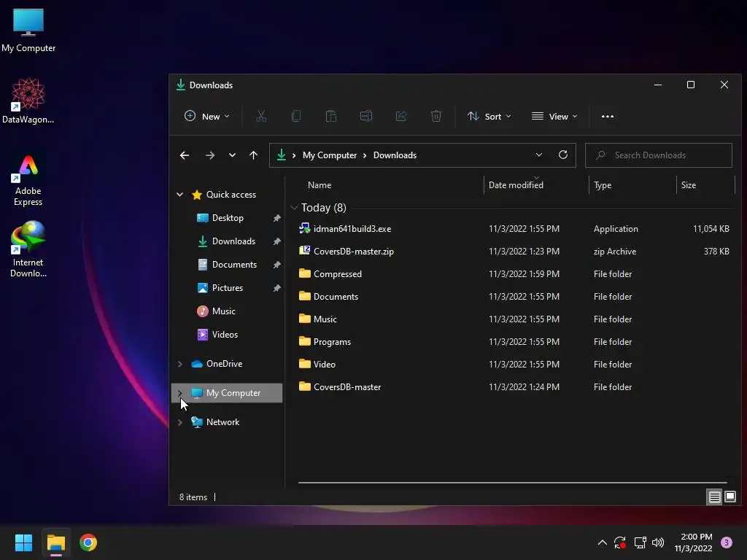Go back with the left arrow
Screen dimensions: 747x560
click(x=185, y=155)
